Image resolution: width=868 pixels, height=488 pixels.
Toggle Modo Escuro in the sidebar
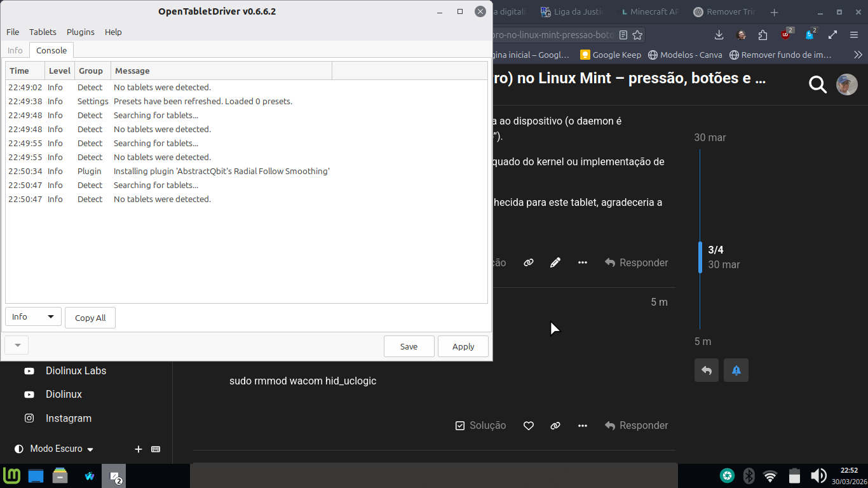(x=55, y=449)
